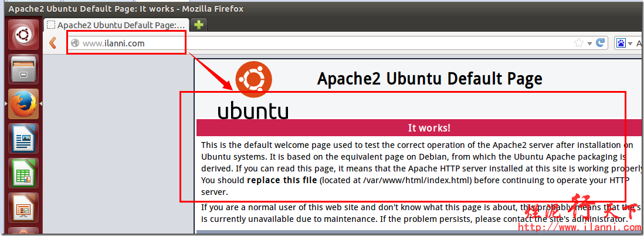Select the Apache2 Ubuntu Default Page tab
This screenshot has height=236, width=644.
click(x=116, y=25)
